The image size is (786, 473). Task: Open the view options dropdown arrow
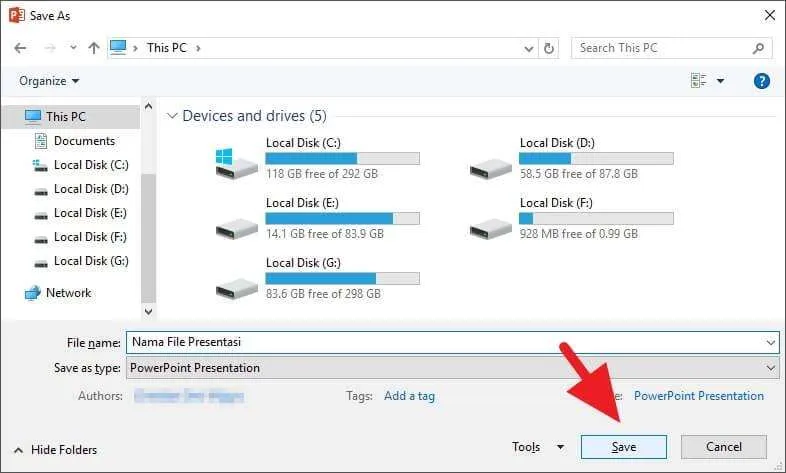[x=720, y=81]
